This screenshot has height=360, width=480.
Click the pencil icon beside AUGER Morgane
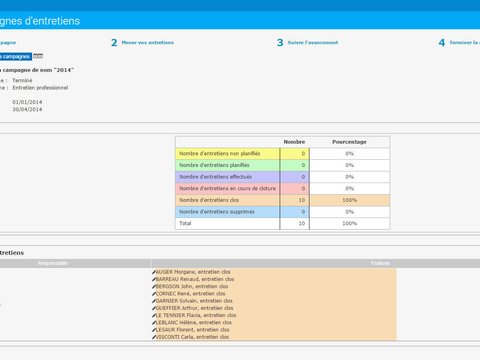pos(154,272)
